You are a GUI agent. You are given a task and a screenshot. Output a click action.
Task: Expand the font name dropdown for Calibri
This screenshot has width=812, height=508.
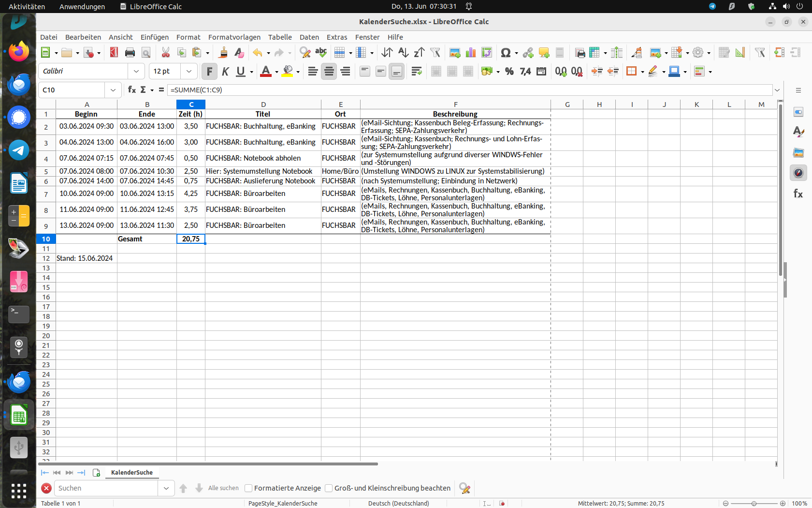point(136,72)
